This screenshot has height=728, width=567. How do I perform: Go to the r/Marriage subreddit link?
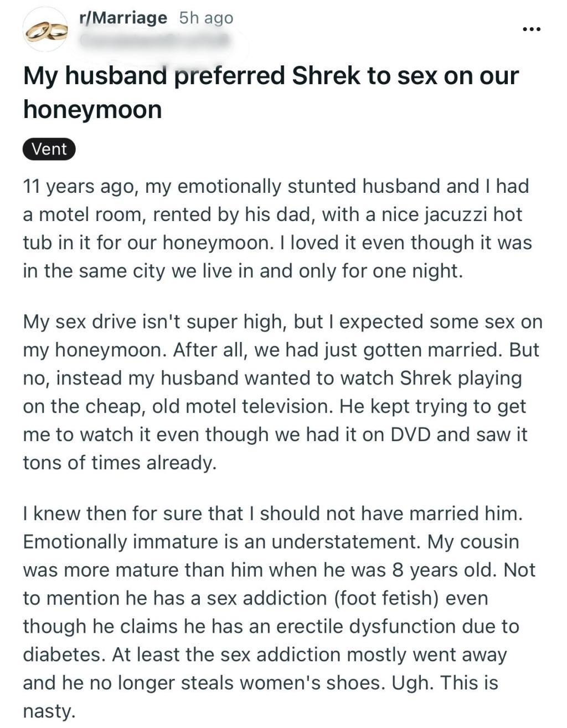tap(123, 18)
